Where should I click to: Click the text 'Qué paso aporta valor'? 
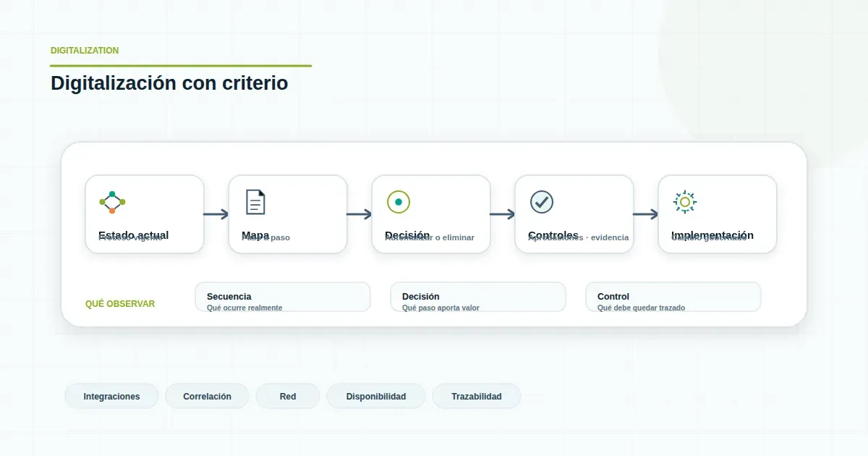(x=441, y=308)
